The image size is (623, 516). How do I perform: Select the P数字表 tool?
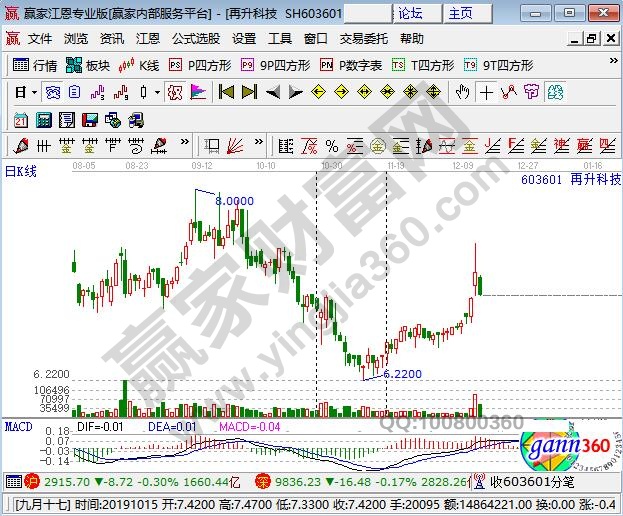351,65
